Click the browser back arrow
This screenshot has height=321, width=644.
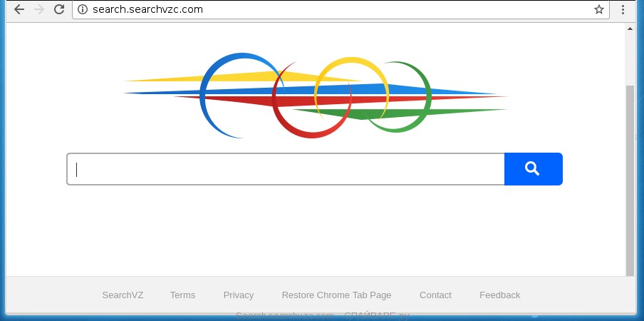coord(19,10)
